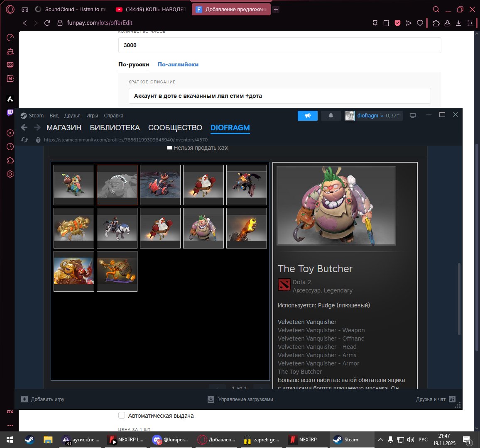Expand hidden tray icons with the chevron
480x448 pixels.
[x=381, y=440]
